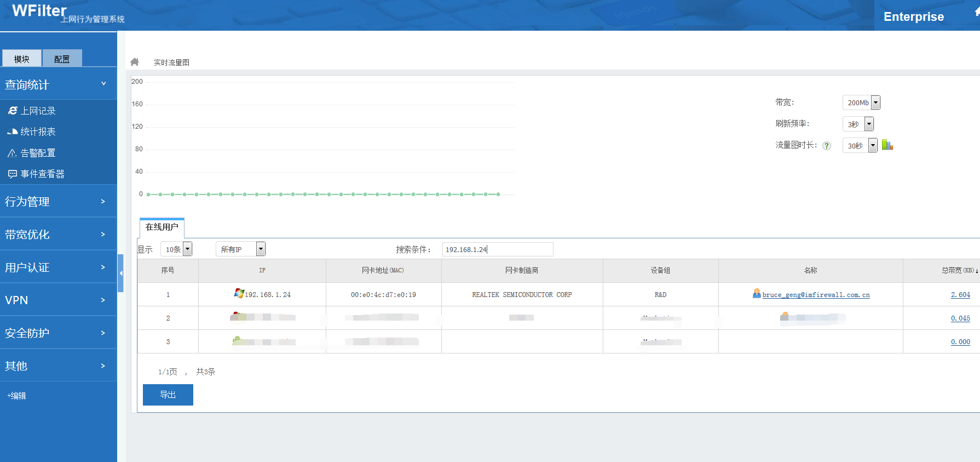The image size is (980, 462).
Task: Click the home icon in the breadcrumb
Action: 135,62
